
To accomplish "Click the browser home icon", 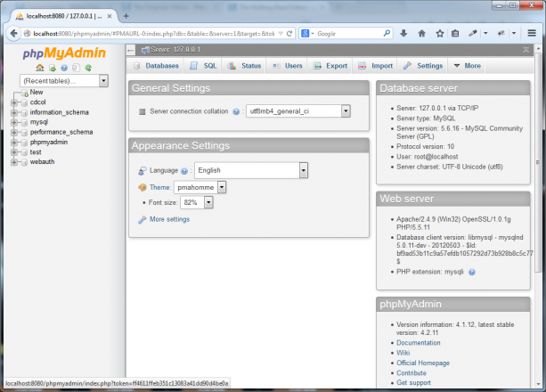I will click(x=421, y=34).
